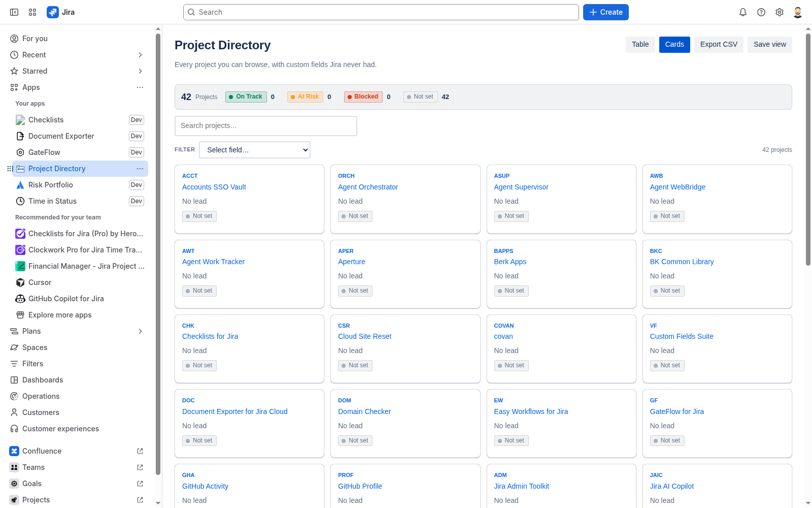The height and width of the screenshot is (508, 812).
Task: Click the Teams icon in sidebar
Action: (x=14, y=467)
